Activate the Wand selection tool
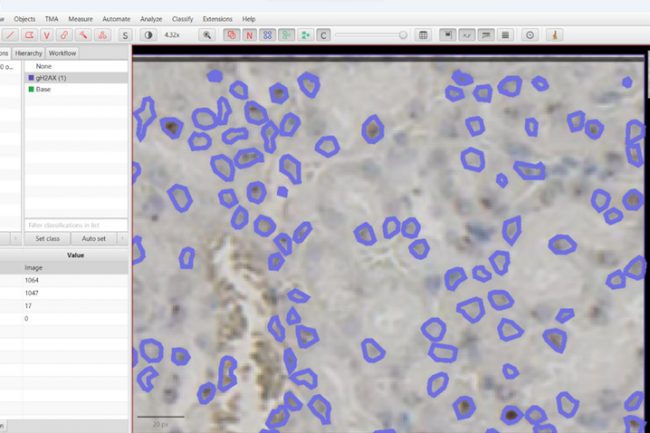650x433 pixels. pyautogui.click(x=83, y=35)
